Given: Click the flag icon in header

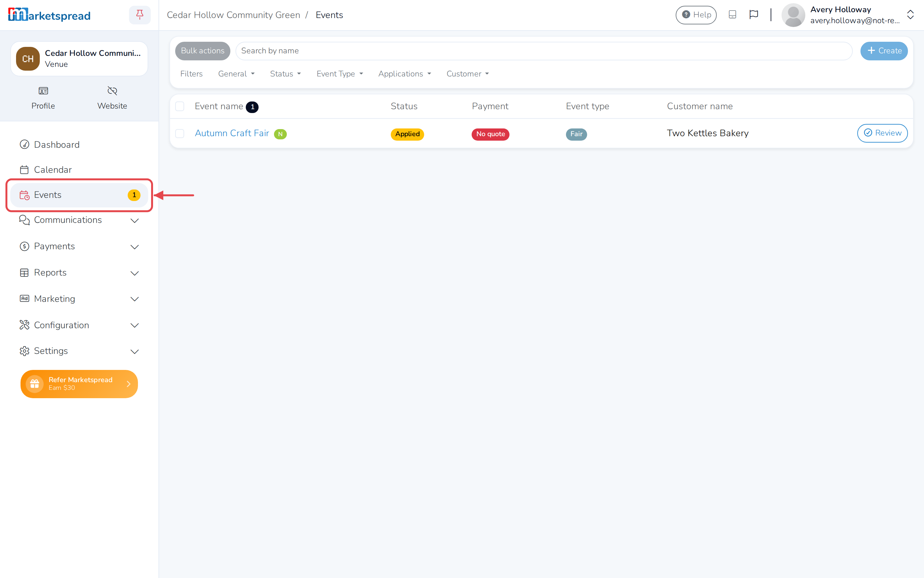Looking at the screenshot, I should 754,14.
